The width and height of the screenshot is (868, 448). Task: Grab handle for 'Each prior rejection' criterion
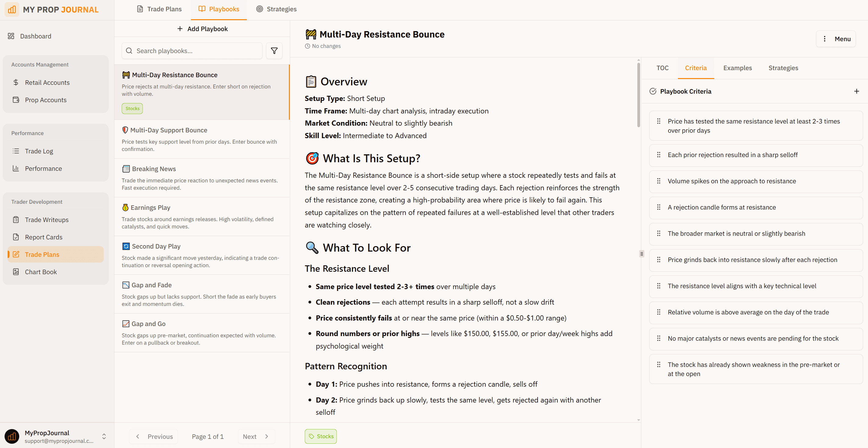point(658,155)
